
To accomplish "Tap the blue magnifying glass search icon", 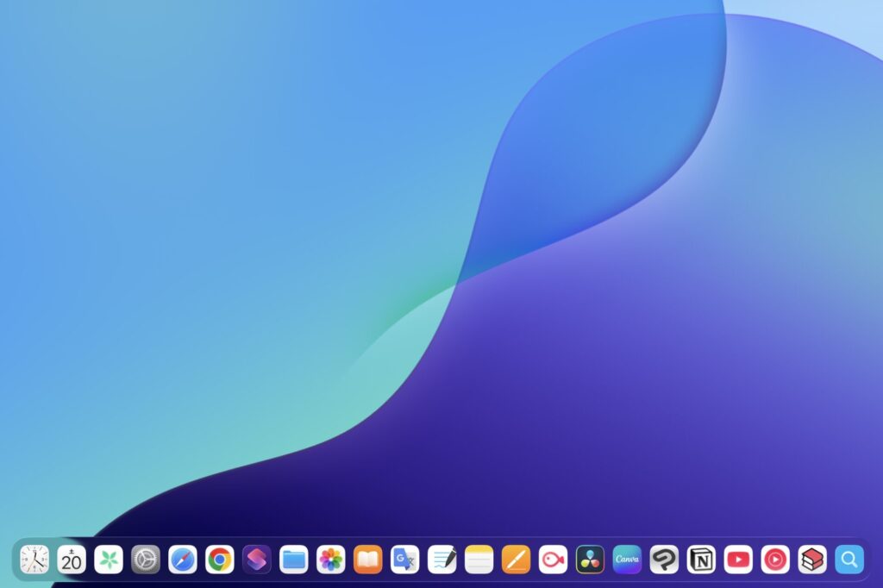I will click(x=849, y=560).
